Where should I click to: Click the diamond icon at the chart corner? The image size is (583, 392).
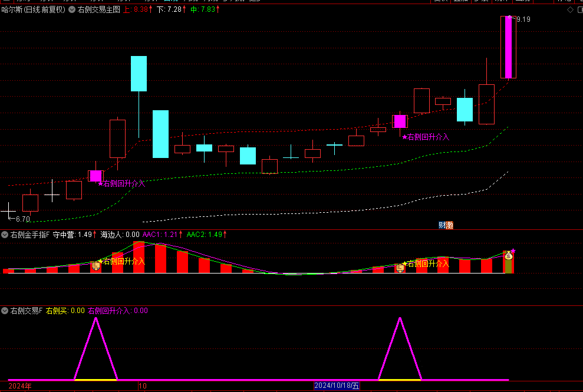[x=570, y=10]
